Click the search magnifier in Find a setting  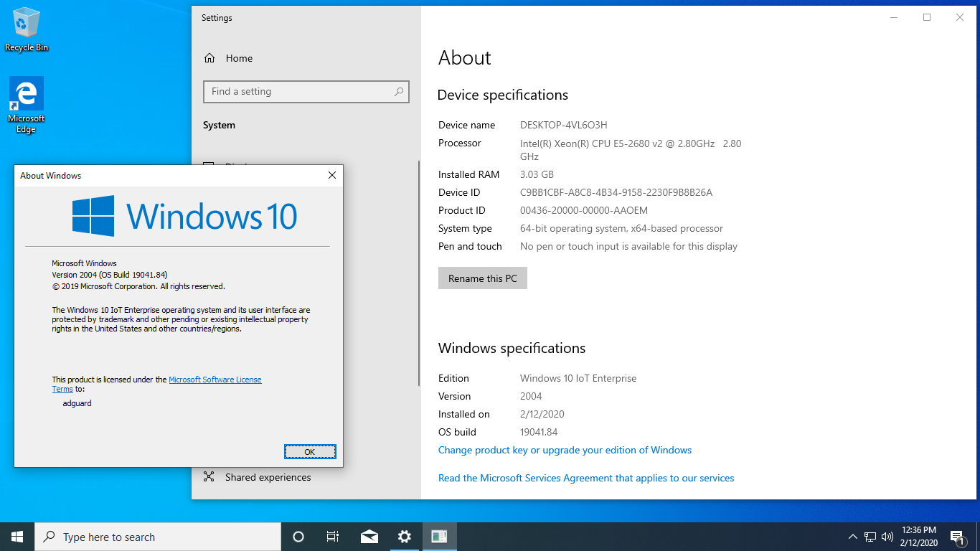(399, 92)
